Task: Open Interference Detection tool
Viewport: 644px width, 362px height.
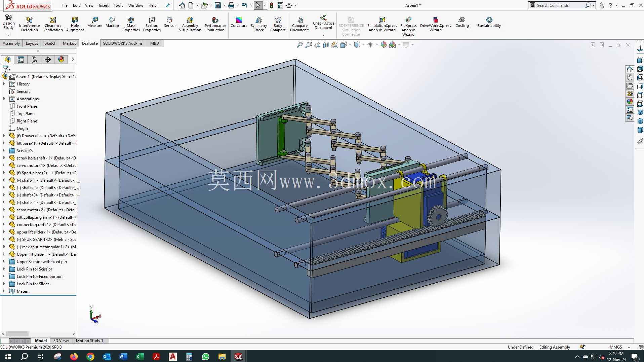Action: click(x=30, y=24)
